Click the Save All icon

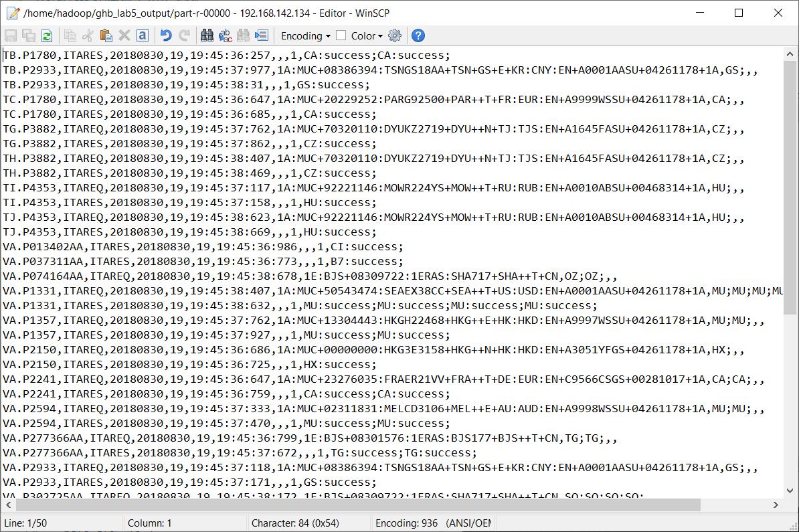pos(29,35)
